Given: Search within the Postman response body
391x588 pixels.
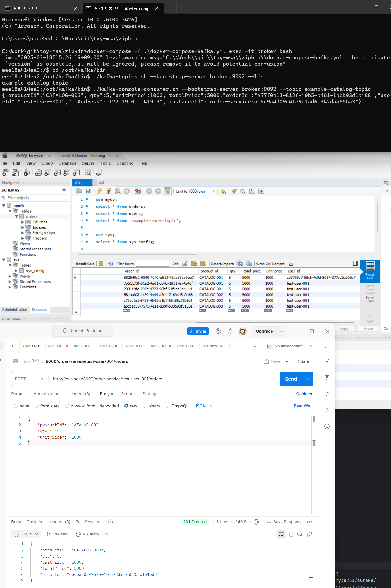Looking at the screenshot, I should pos(300,534).
